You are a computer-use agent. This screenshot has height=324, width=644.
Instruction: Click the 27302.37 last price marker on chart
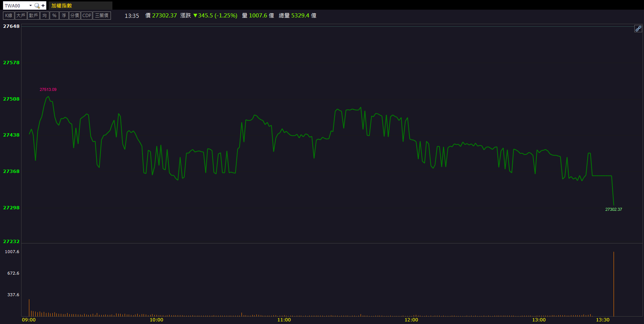tap(614, 209)
